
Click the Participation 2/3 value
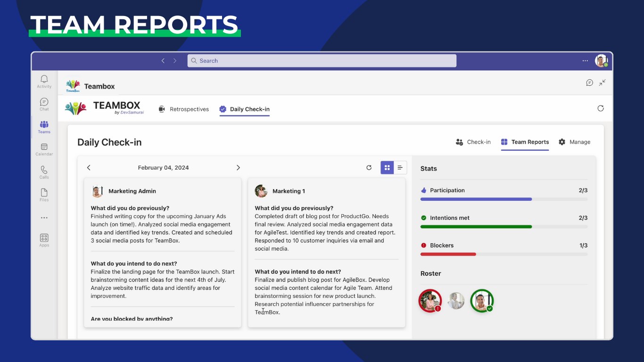(583, 190)
